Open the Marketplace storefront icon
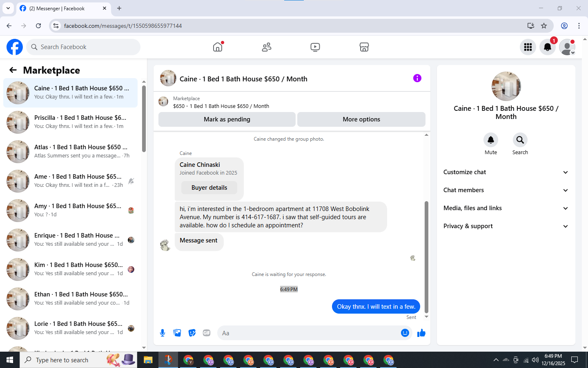Viewport: 588px width, 368px height. 364,47
